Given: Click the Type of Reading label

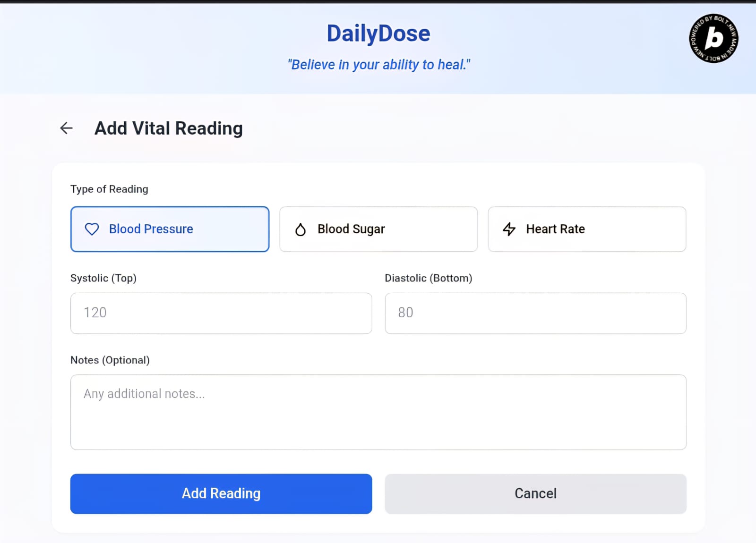Looking at the screenshot, I should point(109,189).
